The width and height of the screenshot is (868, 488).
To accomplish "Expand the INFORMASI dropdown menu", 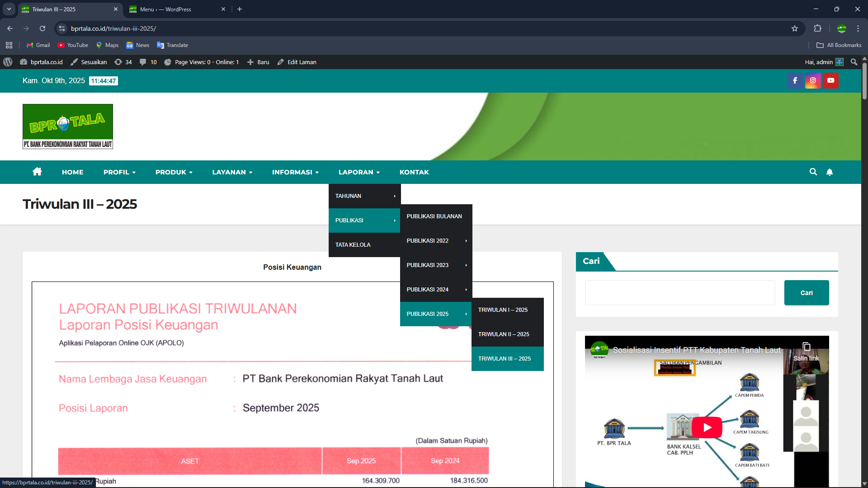I will pyautogui.click(x=295, y=172).
